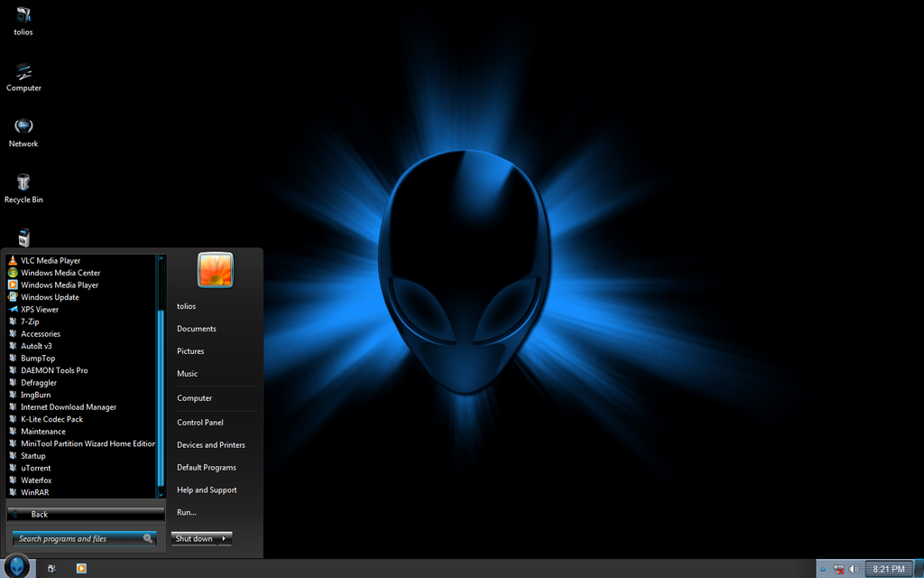
Task: Open Documents from the Start menu
Action: point(197,328)
